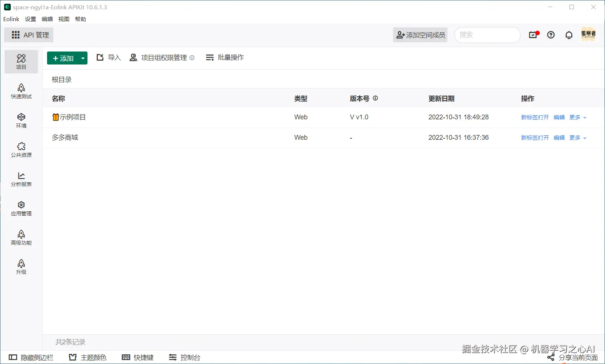The height and width of the screenshot is (364, 605).
Task: Open 应用管理 from the sidebar
Action: coord(21,208)
